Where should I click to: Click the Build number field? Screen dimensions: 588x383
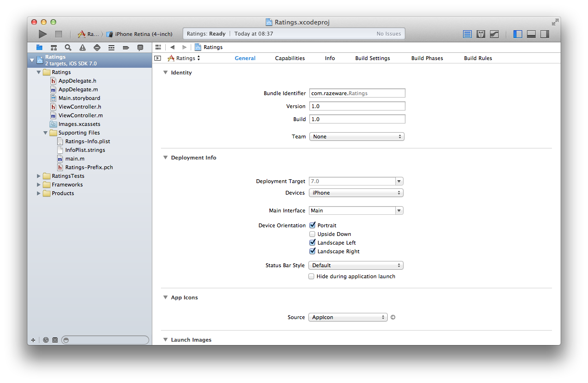(x=357, y=119)
